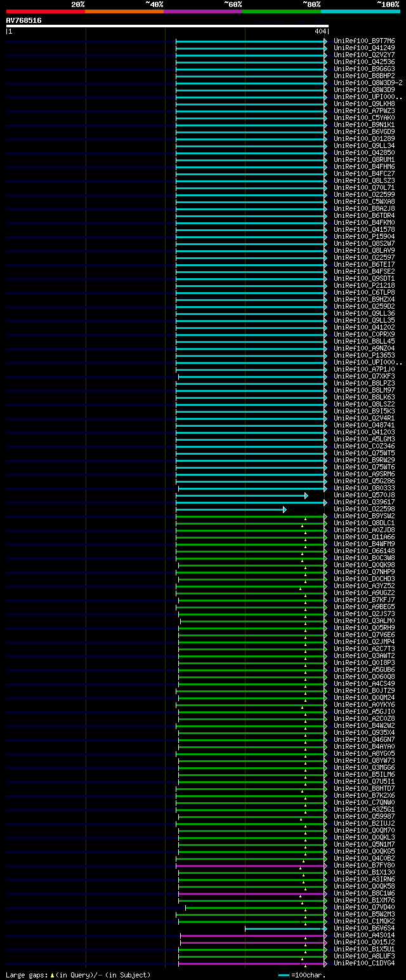Viewport: 406px width, 980px height.
Task: Select hit label UniRef100_A5LGM3
Action: pos(364,439)
